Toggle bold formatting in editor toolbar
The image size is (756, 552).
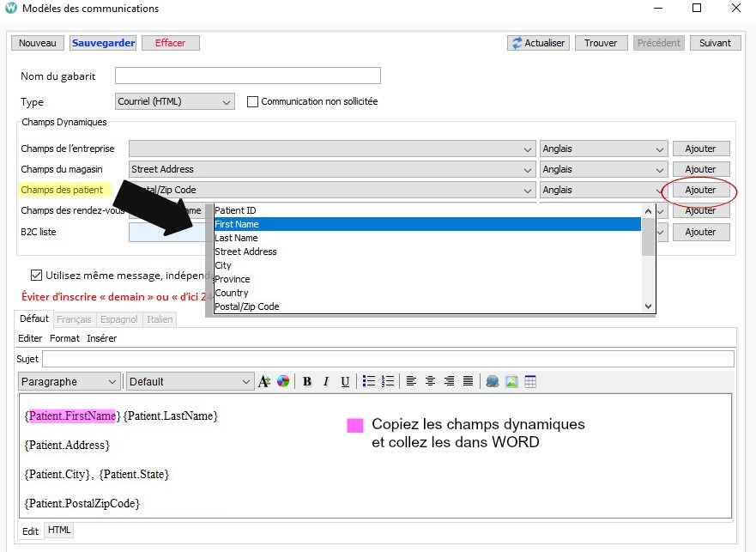307,382
